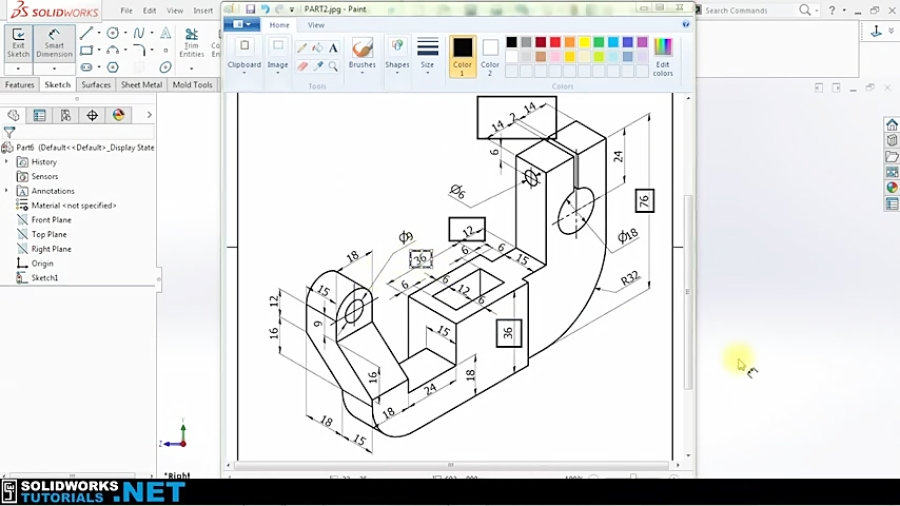
Task: Expand the Annotations tree node
Action: [7, 190]
